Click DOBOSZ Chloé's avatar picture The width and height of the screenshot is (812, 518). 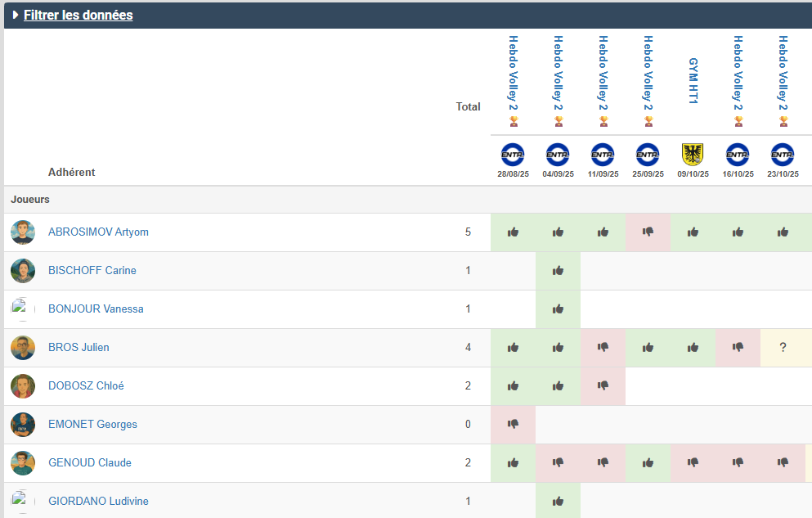[x=23, y=386]
